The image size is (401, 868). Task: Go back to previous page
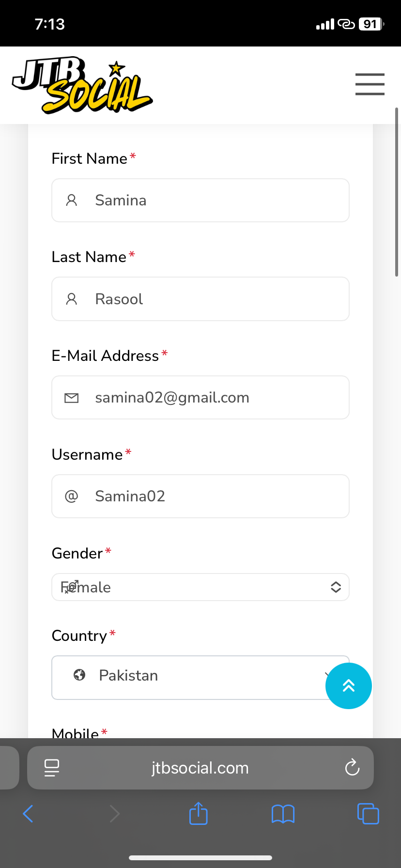[29, 814]
